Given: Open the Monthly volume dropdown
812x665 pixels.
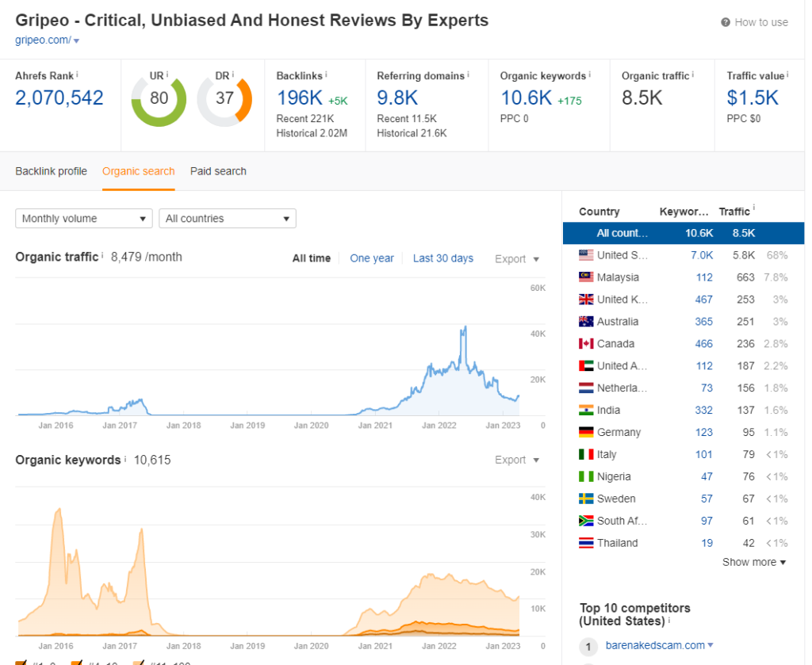Looking at the screenshot, I should 84,219.
